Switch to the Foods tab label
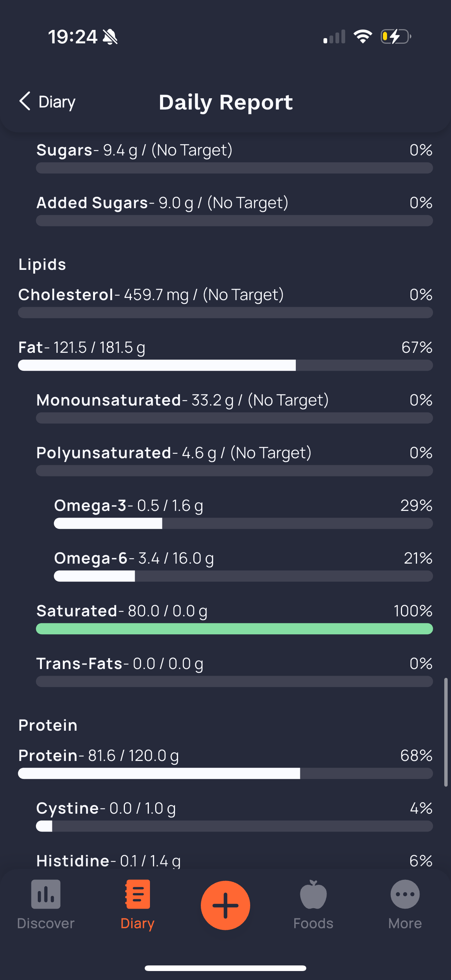 [x=313, y=923]
